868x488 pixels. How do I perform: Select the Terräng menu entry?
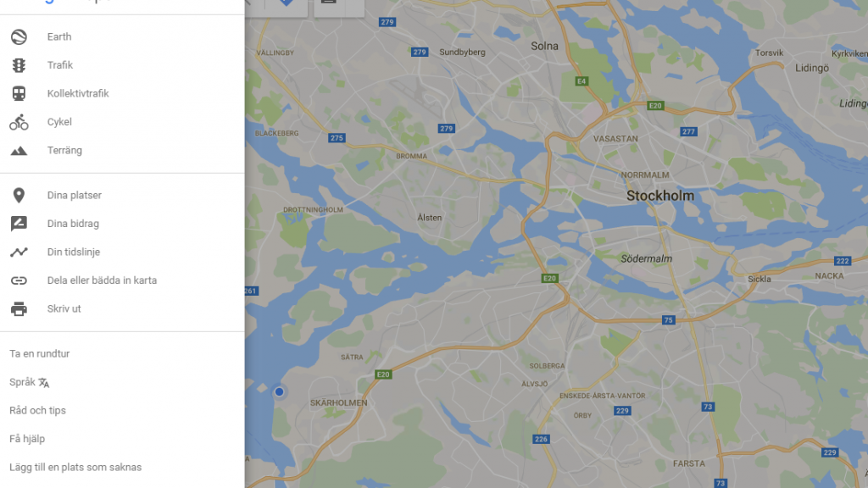[122, 151]
